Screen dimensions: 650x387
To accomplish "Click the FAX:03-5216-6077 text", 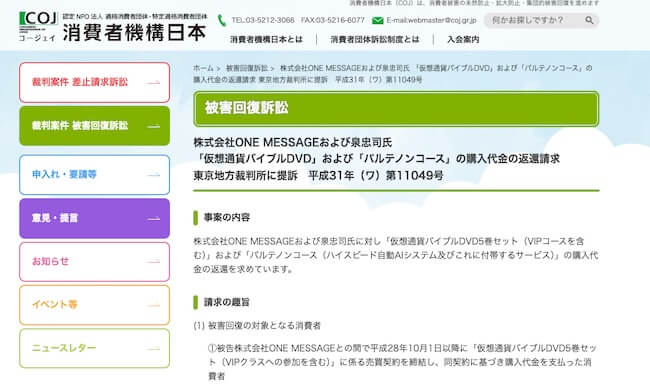I will (333, 20).
